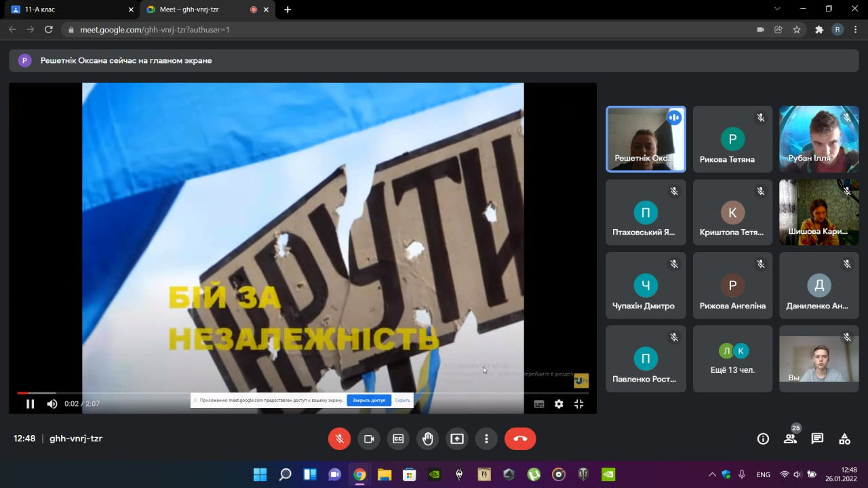The width and height of the screenshot is (868, 488).
Task: Click the presenter banner avatar icon
Action: point(25,60)
